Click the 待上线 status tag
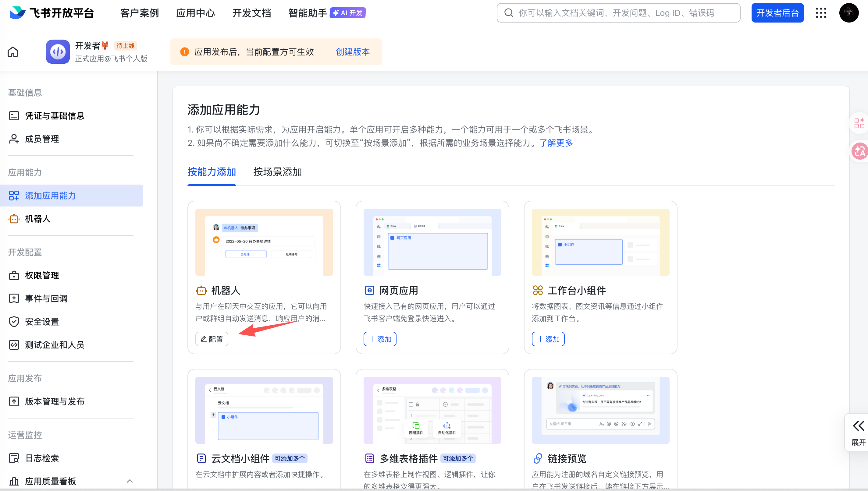Screen dimensions: 868x491 point(126,45)
